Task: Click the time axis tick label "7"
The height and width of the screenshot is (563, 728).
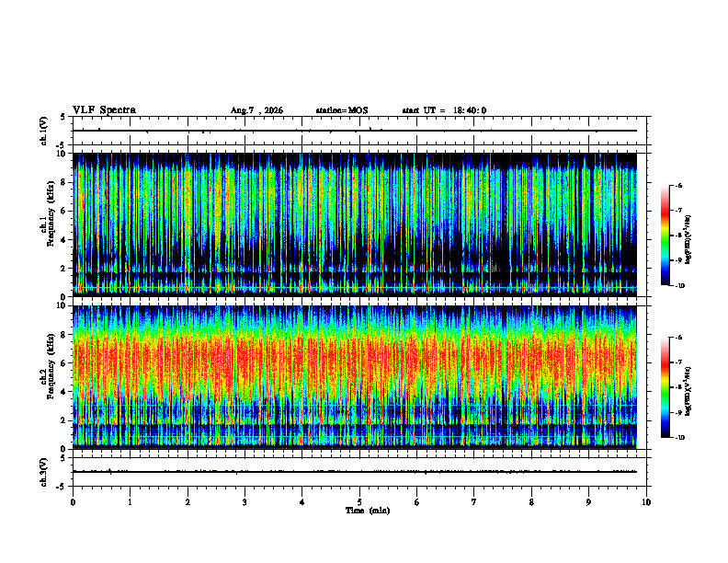Action: click(x=474, y=502)
